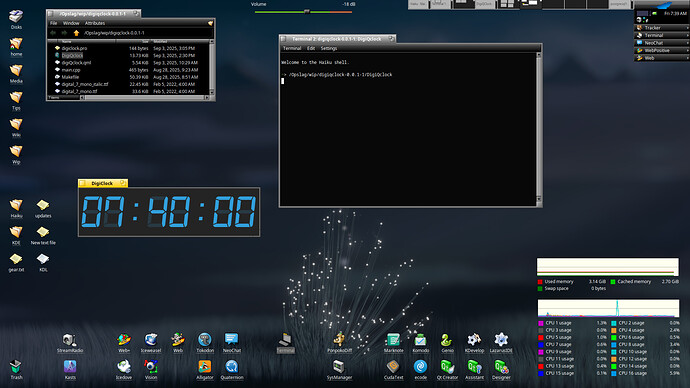Viewport: 690px width, 388px height.
Task: Click the Name column header
Action: point(87,41)
